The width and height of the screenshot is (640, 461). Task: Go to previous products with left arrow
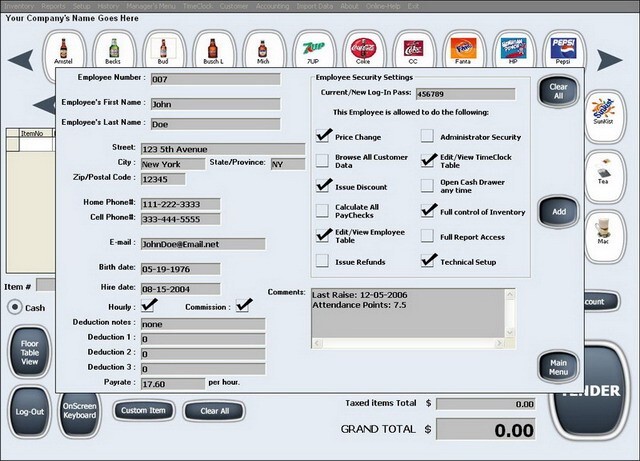pos(20,60)
